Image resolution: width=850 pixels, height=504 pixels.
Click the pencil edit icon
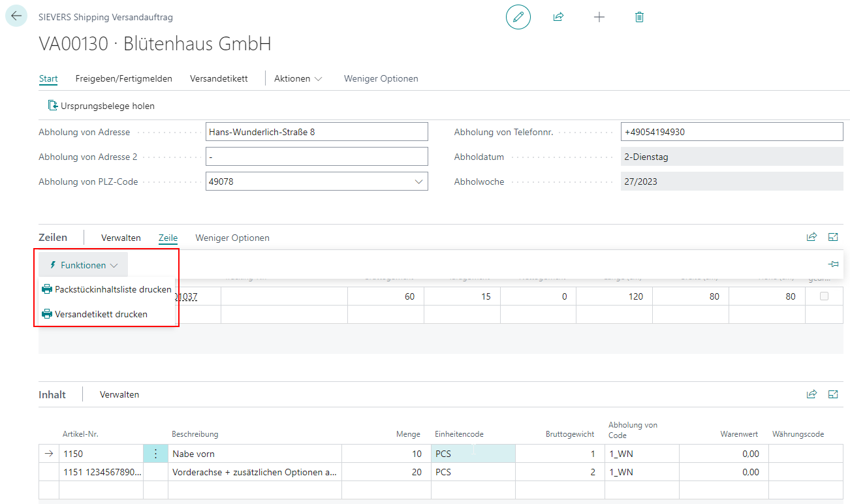click(x=518, y=18)
